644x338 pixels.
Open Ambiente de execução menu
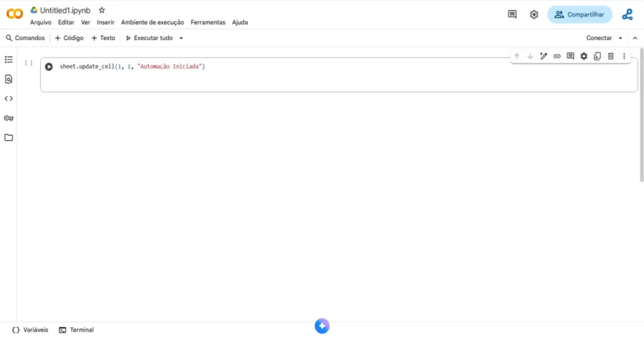coord(152,22)
